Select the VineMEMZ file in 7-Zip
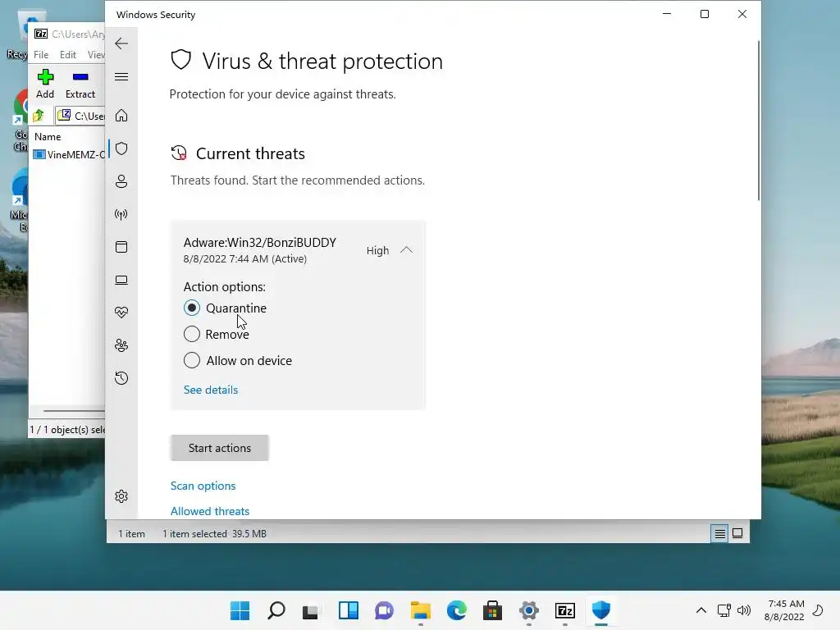 pyautogui.click(x=69, y=155)
